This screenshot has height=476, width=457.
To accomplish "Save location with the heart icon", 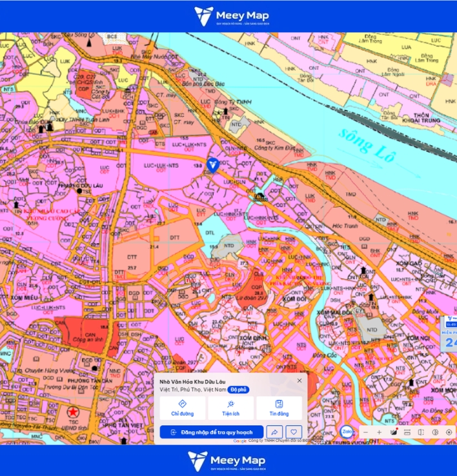I will coord(294,432).
